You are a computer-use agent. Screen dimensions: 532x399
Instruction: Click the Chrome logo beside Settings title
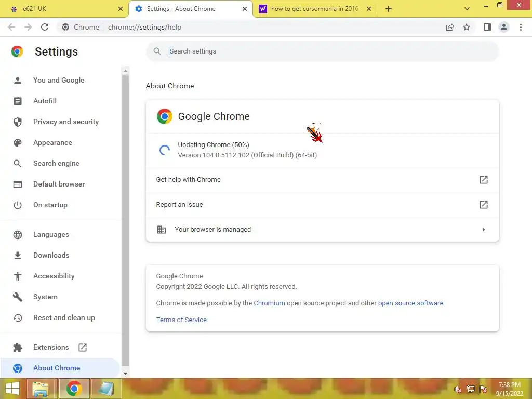tap(17, 51)
